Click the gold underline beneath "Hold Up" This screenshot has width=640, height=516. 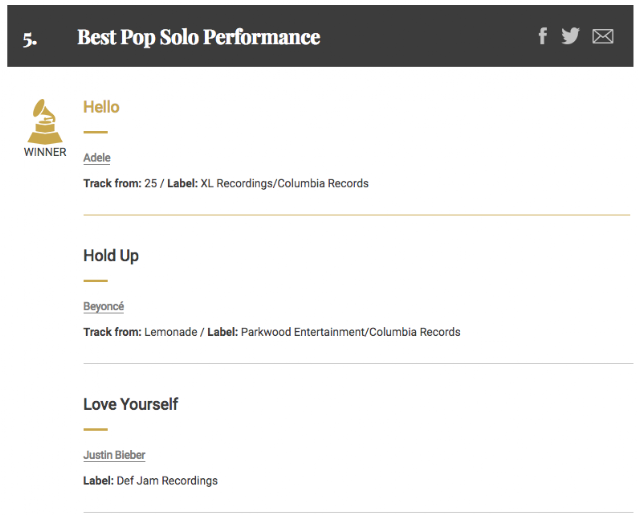click(95, 280)
